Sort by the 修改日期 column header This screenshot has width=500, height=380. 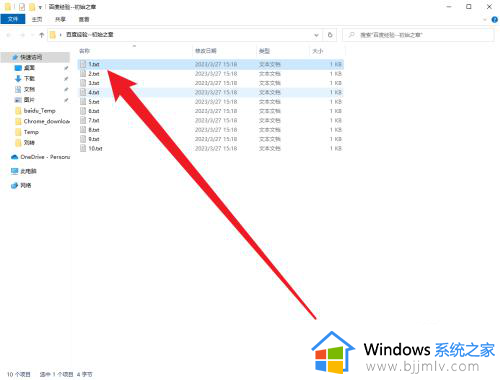[206, 51]
